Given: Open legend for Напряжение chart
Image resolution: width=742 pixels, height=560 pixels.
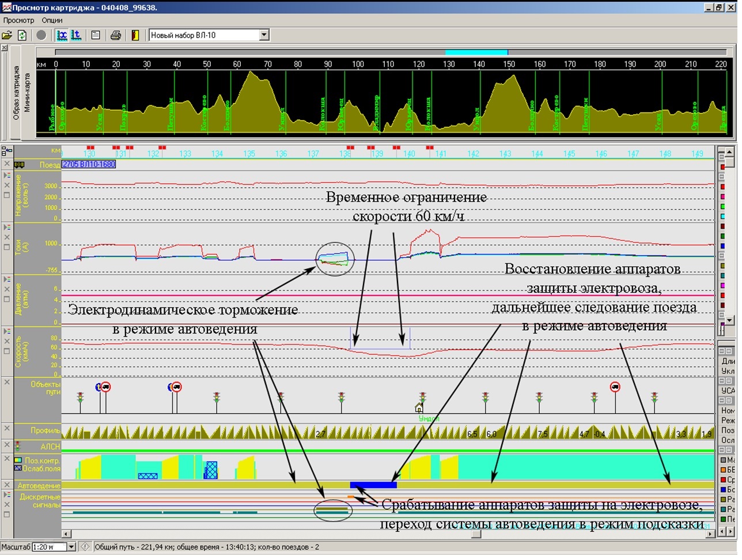Looking at the screenshot, I should pos(7,175).
